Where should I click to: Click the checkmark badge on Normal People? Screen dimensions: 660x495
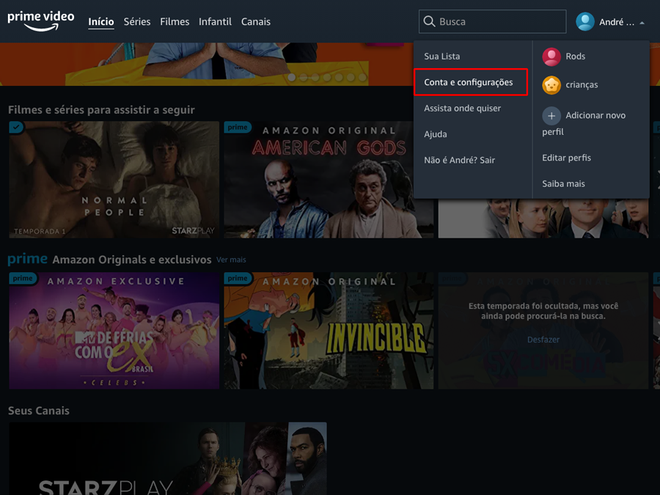coord(16,127)
